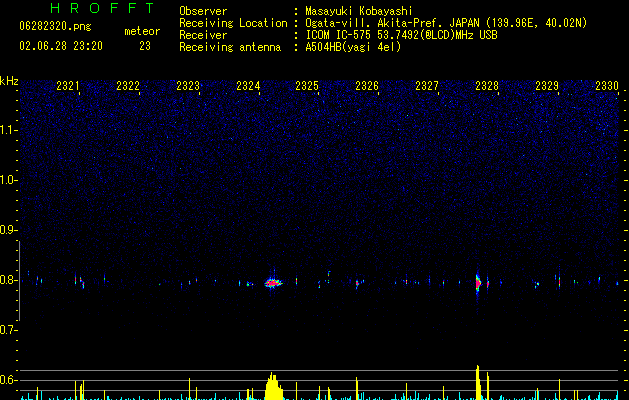Click the Receiver label

coord(203,35)
